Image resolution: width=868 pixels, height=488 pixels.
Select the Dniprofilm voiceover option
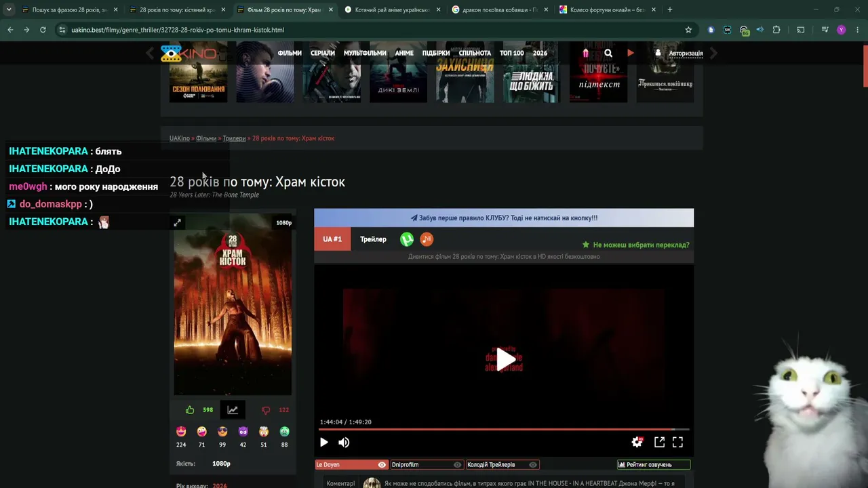(427, 465)
